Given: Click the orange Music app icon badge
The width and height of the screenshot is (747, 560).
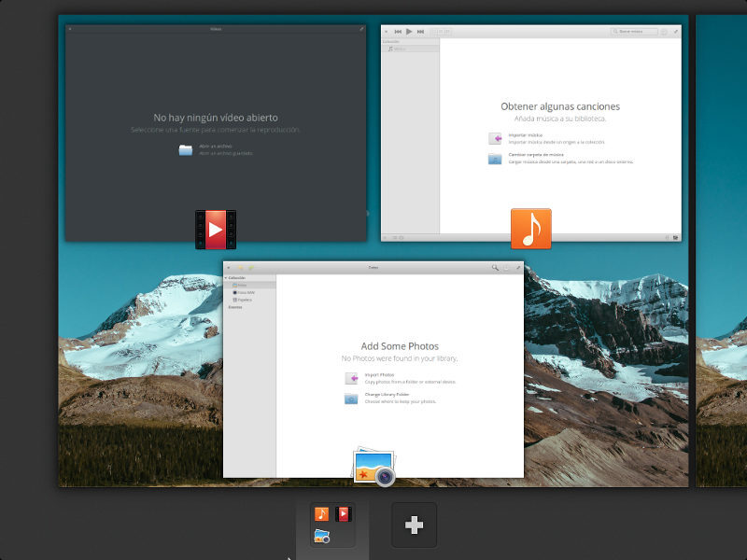Looking at the screenshot, I should tap(530, 229).
